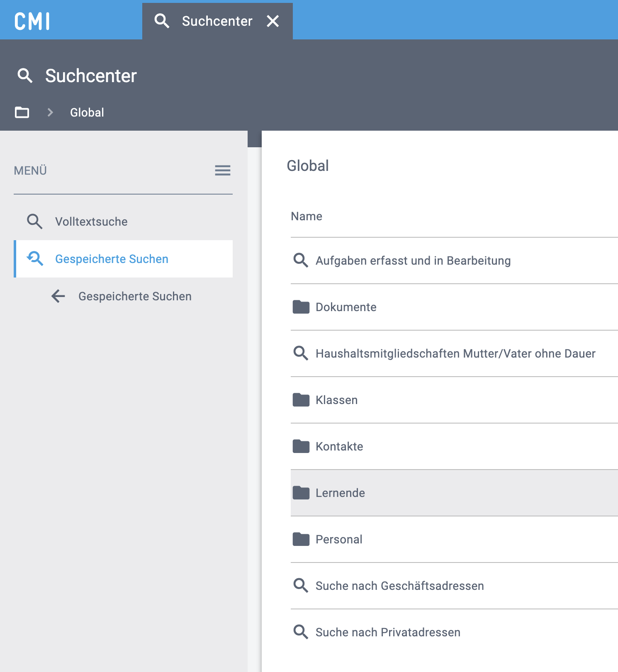Click the Global breadcrumb link
The image size is (618, 672).
(x=87, y=112)
